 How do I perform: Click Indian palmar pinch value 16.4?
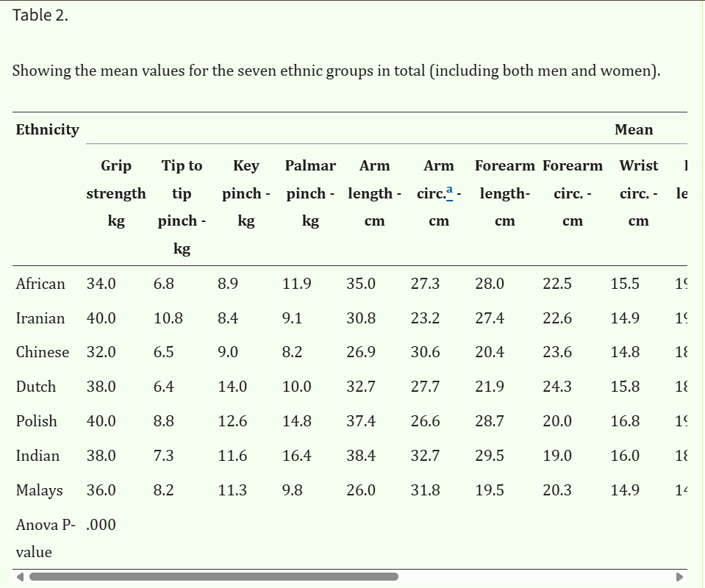point(297,456)
